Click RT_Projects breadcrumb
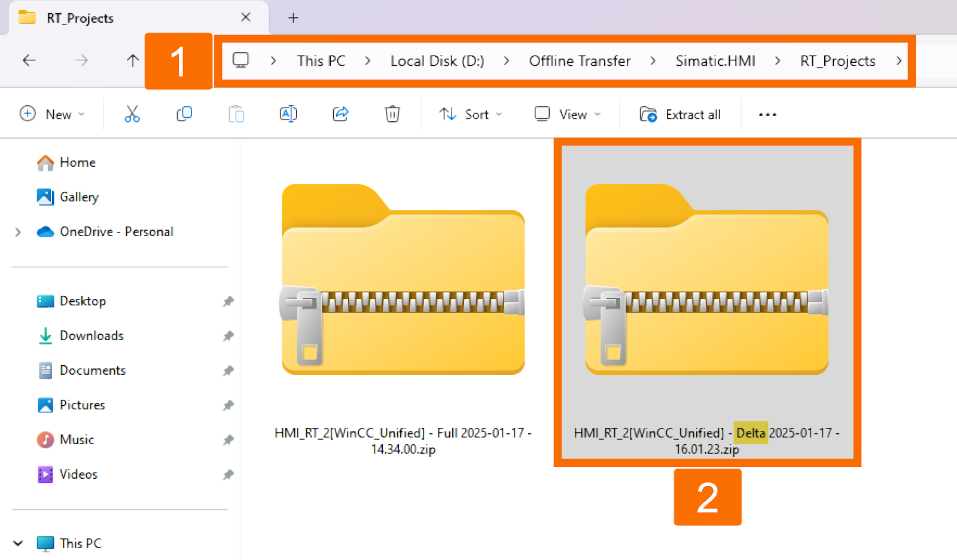The image size is (957, 560). click(838, 61)
